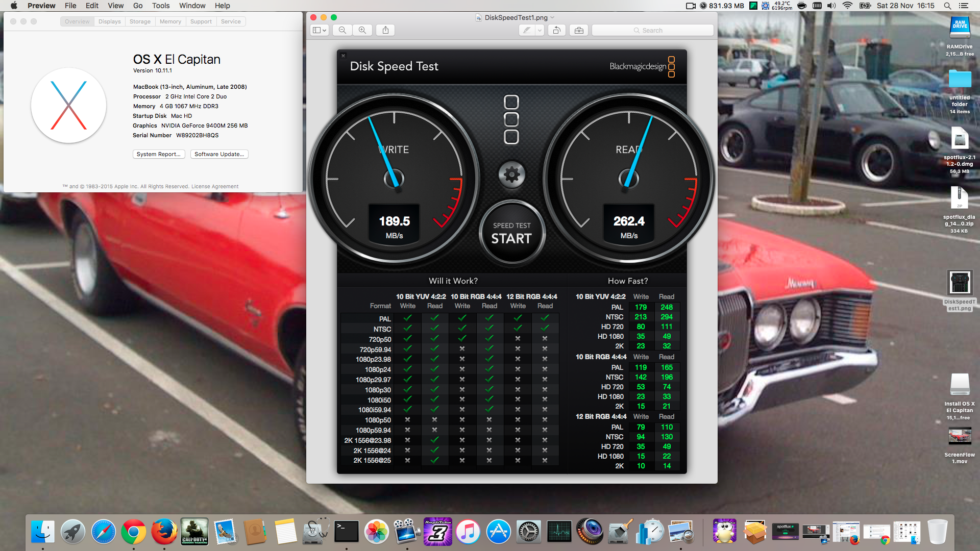Click the fan control menu bar icon
This screenshot has width=980, height=551.
pos(766,6)
